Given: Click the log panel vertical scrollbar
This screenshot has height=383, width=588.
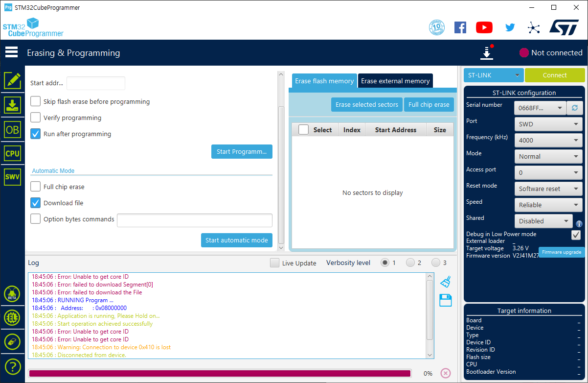Looking at the screenshot, I should point(430,315).
